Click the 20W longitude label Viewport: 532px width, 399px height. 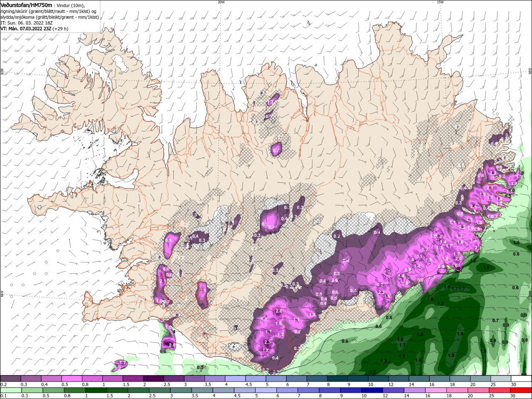coord(221,2)
